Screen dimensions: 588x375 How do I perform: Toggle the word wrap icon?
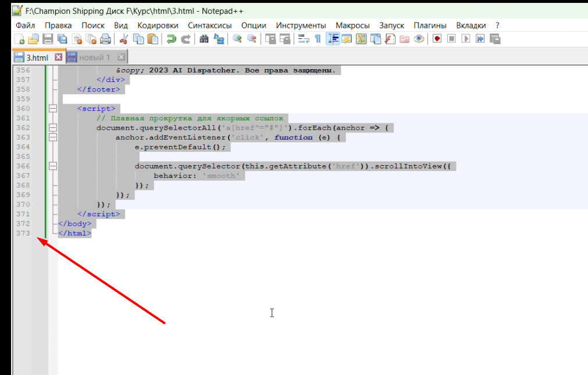[x=304, y=39]
